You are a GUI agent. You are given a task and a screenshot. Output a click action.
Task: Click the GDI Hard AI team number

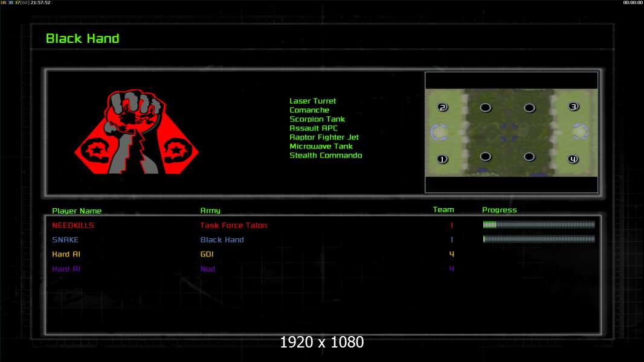pos(451,254)
